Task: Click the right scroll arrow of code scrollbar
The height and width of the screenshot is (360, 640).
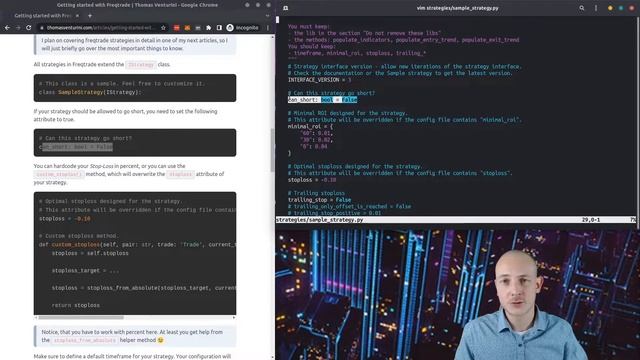Action: [234, 317]
